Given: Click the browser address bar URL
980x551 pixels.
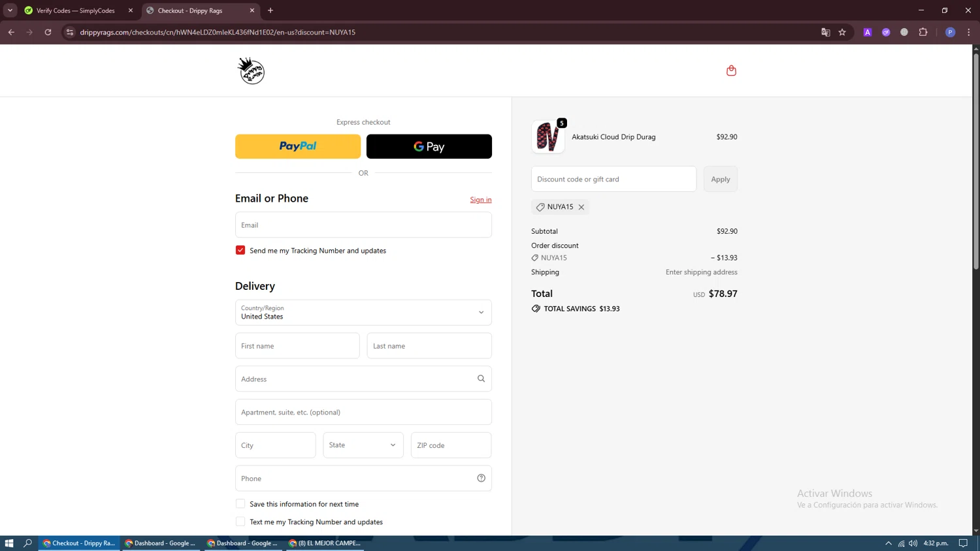Looking at the screenshot, I should point(218,32).
